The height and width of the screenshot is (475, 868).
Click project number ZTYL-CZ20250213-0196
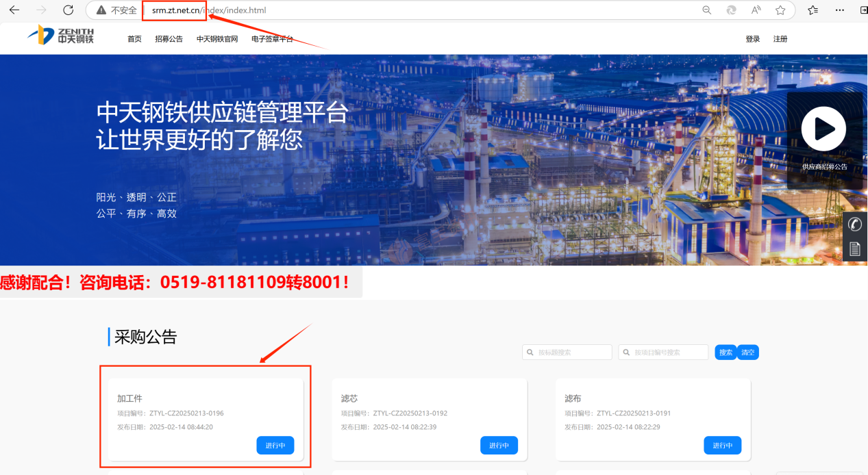coord(186,413)
